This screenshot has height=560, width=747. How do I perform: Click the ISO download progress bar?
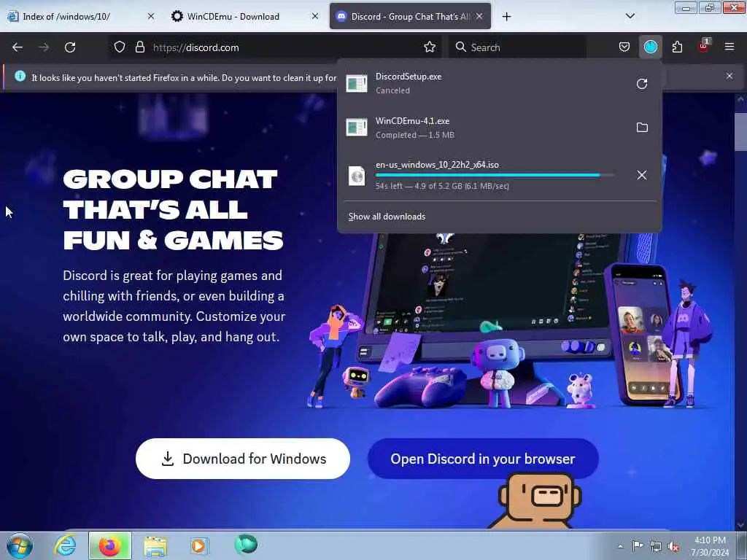pyautogui.click(x=495, y=175)
